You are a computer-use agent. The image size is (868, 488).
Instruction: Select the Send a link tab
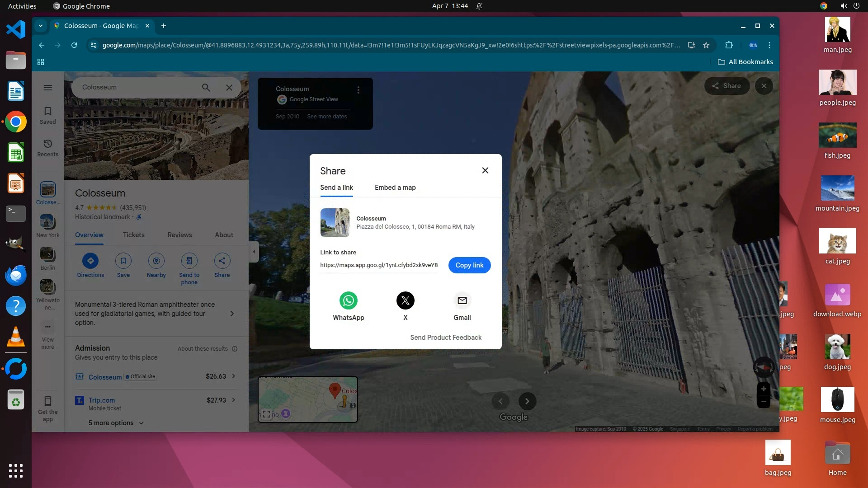point(336,188)
